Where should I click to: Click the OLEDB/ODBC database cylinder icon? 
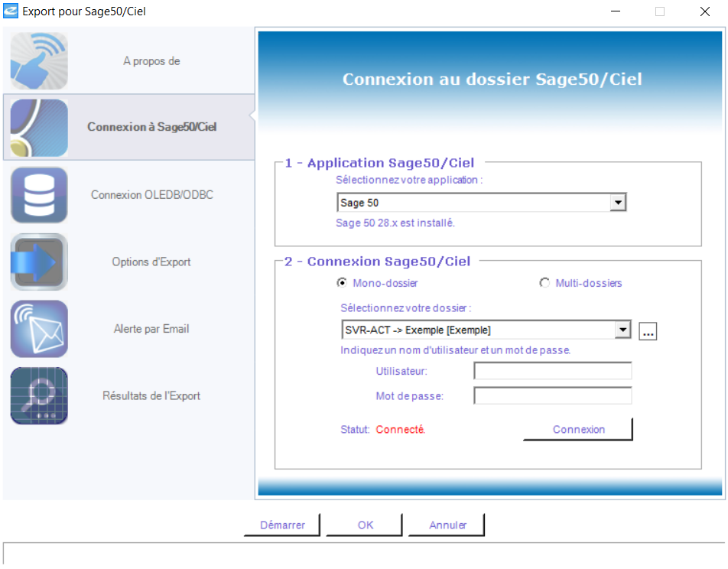39,195
